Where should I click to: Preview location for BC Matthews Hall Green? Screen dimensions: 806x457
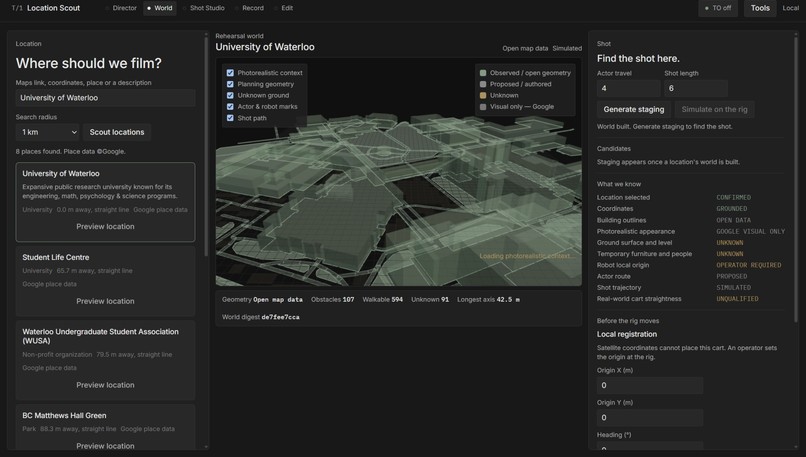click(105, 446)
